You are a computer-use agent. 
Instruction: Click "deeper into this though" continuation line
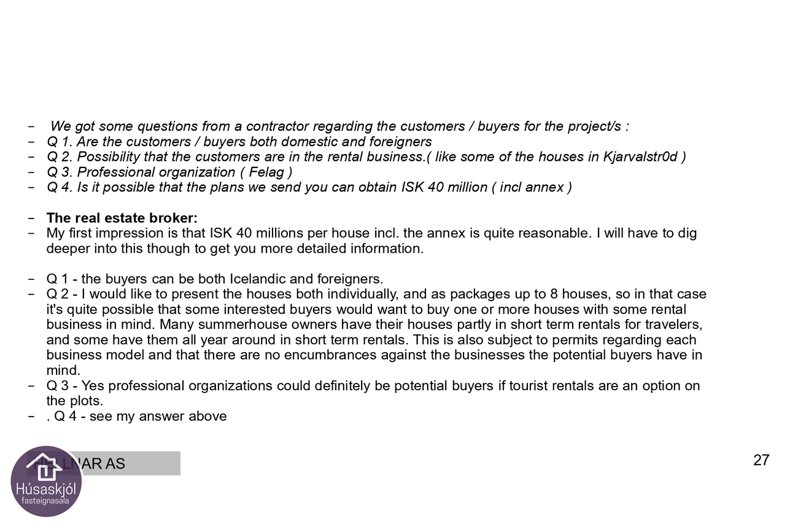234,249
